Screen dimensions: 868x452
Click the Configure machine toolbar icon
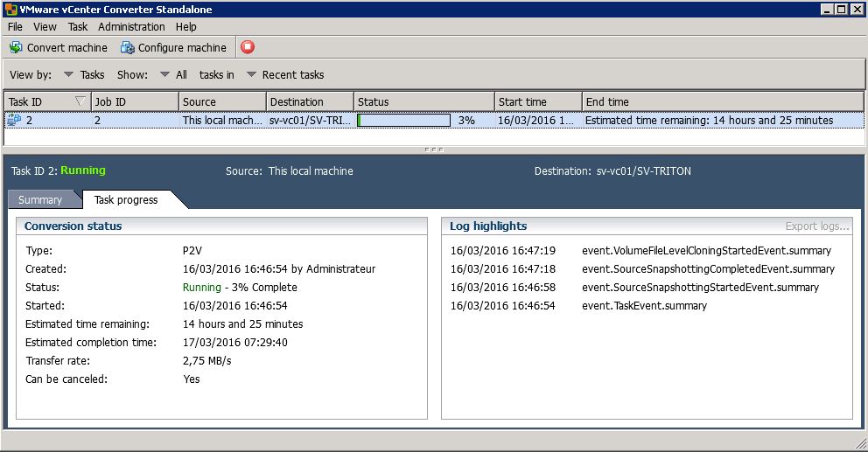pyautogui.click(x=128, y=47)
